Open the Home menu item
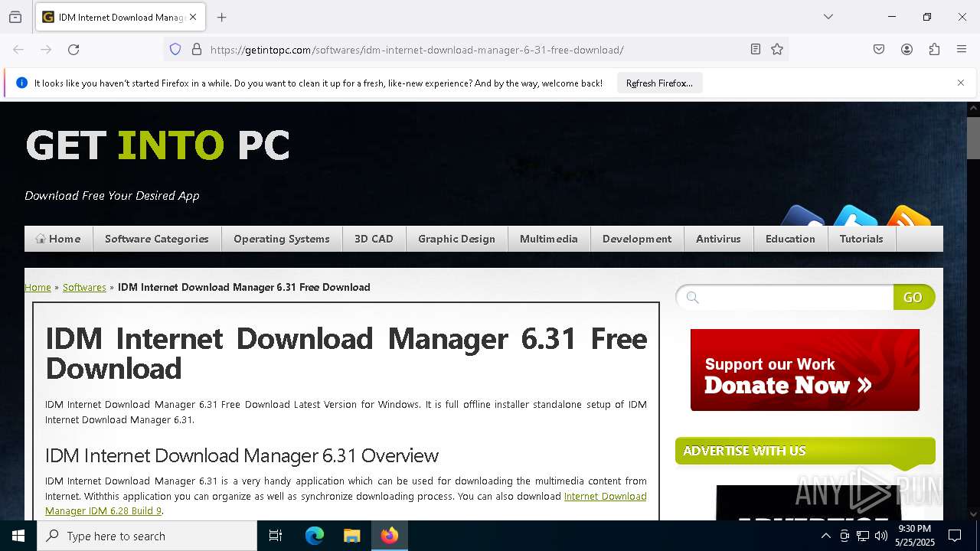This screenshot has height=551, width=980. pos(58,239)
